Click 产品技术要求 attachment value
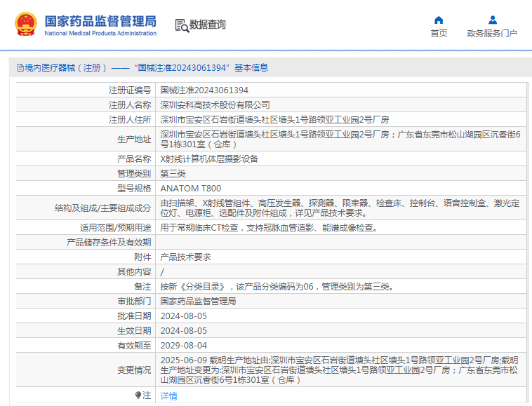This screenshot has width=532, height=406. 185,257
